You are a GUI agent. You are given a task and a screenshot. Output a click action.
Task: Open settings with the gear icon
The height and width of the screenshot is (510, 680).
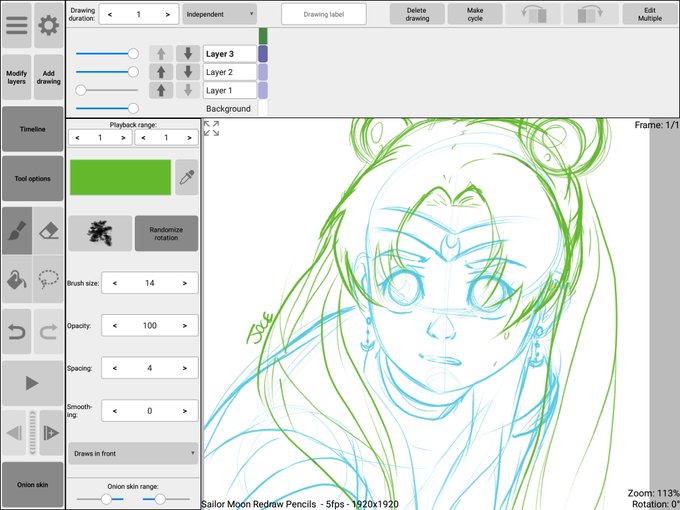pos(49,25)
